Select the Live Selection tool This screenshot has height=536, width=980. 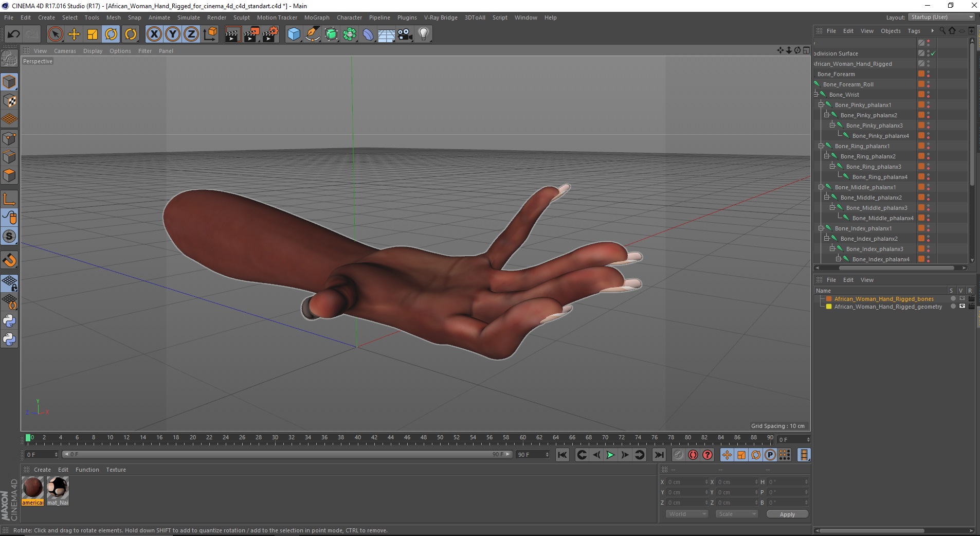55,34
